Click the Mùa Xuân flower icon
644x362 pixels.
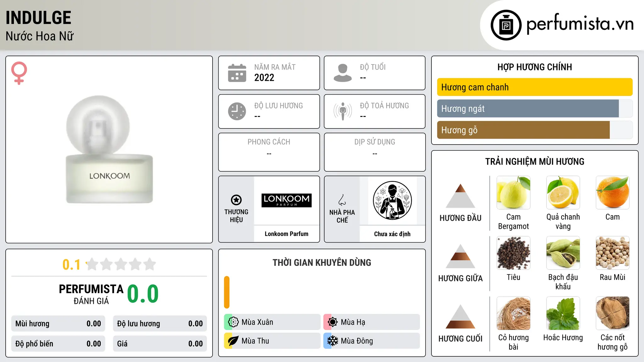point(233,322)
